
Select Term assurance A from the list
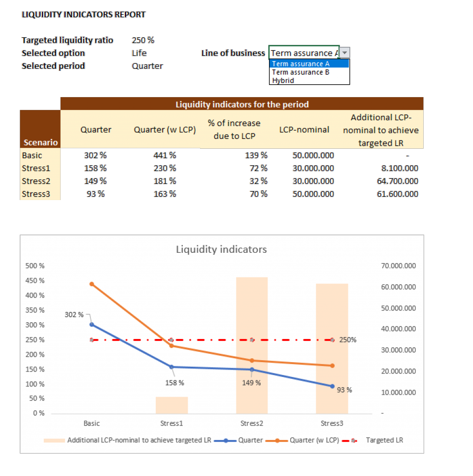[x=300, y=64]
